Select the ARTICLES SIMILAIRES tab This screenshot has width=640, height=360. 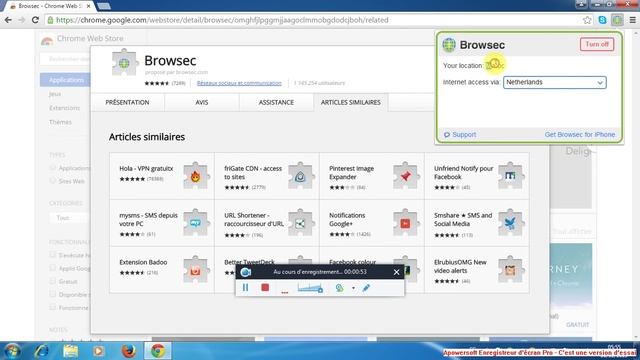351,102
